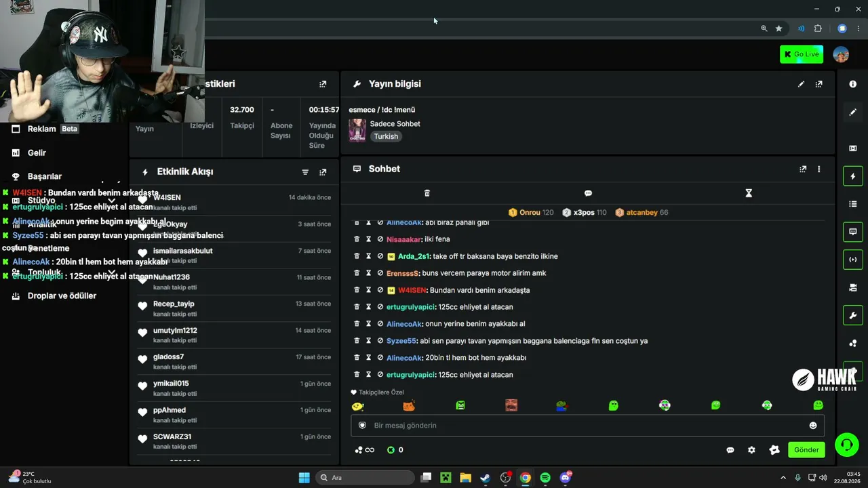The height and width of the screenshot is (488, 868).
Task: Toggle the chat panel in right sidebar
Action: point(853,232)
